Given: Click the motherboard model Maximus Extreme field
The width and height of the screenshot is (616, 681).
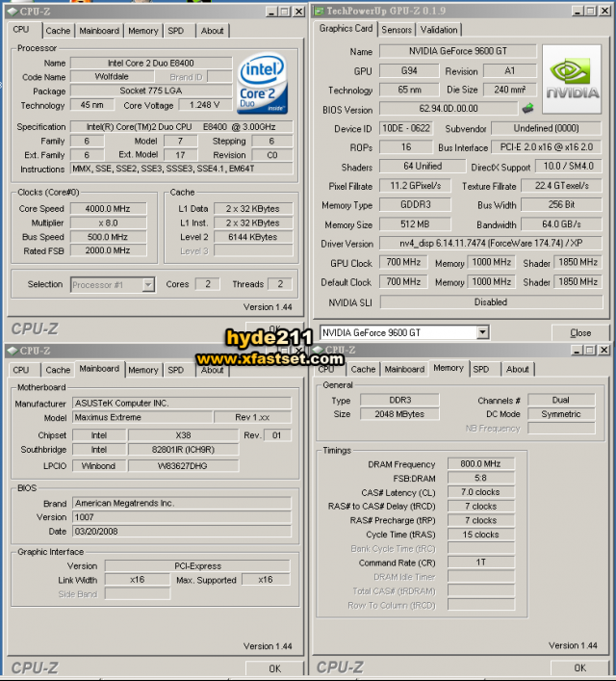Looking at the screenshot, I should [142, 417].
